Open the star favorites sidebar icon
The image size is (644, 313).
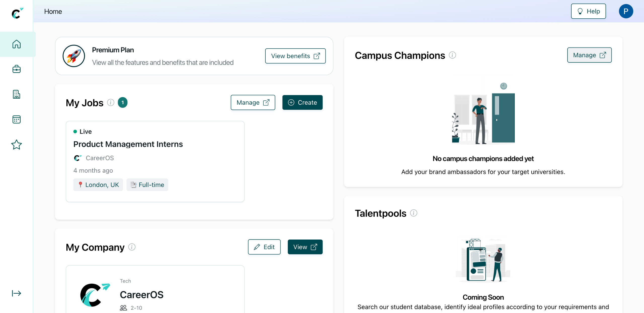pyautogui.click(x=17, y=145)
